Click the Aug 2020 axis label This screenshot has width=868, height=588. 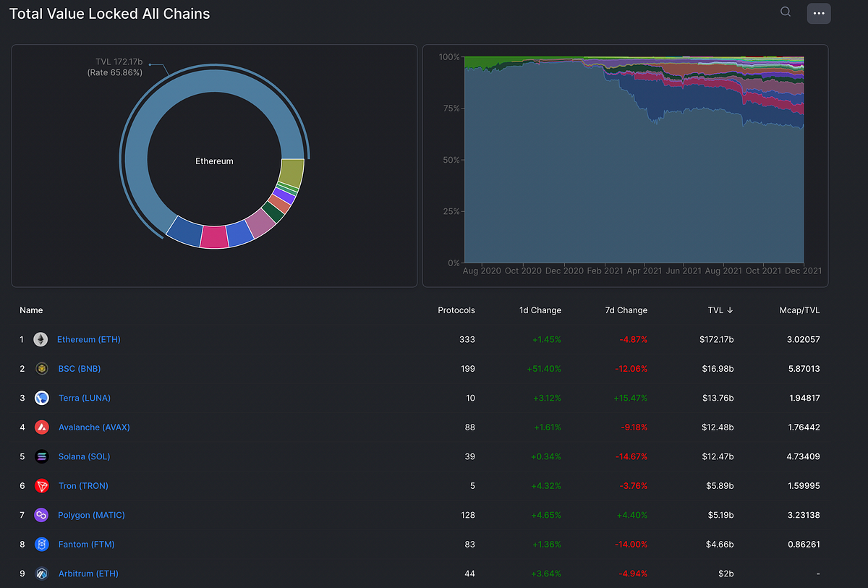482,270
